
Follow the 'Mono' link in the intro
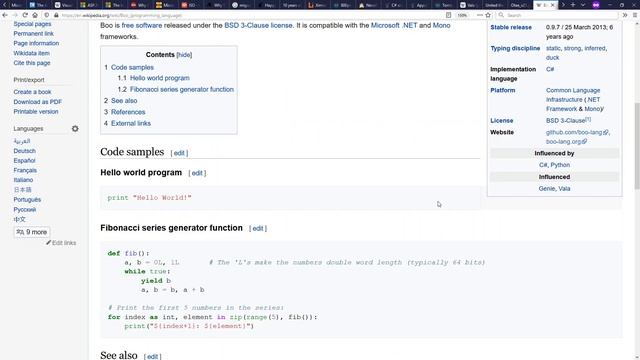click(x=441, y=25)
